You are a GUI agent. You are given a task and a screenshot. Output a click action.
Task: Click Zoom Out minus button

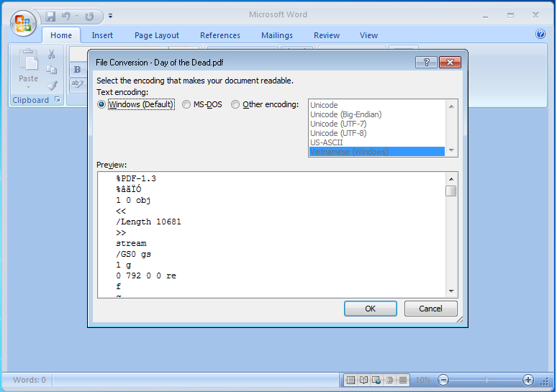(x=443, y=380)
